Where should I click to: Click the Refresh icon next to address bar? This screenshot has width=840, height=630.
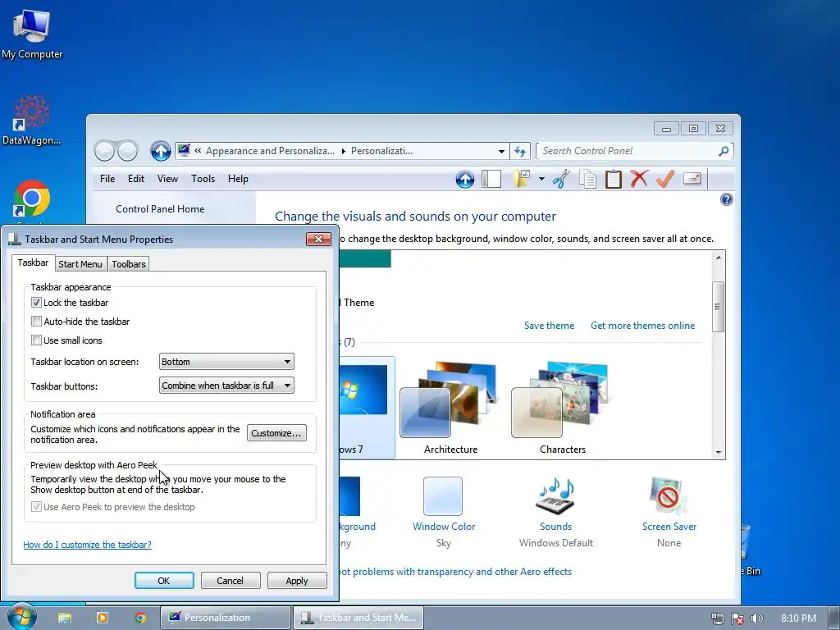520,151
